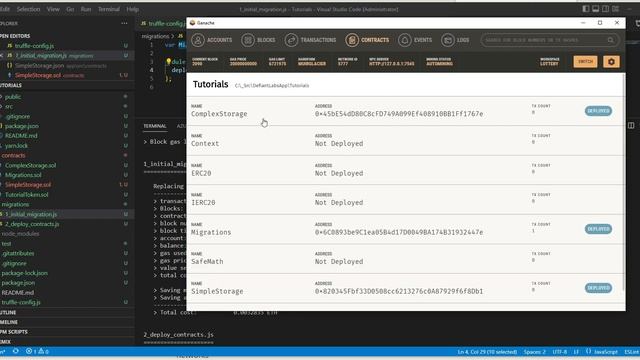640x360 pixels.
Task: Switch to truffle-config.js editor tab
Action: (x=162, y=24)
